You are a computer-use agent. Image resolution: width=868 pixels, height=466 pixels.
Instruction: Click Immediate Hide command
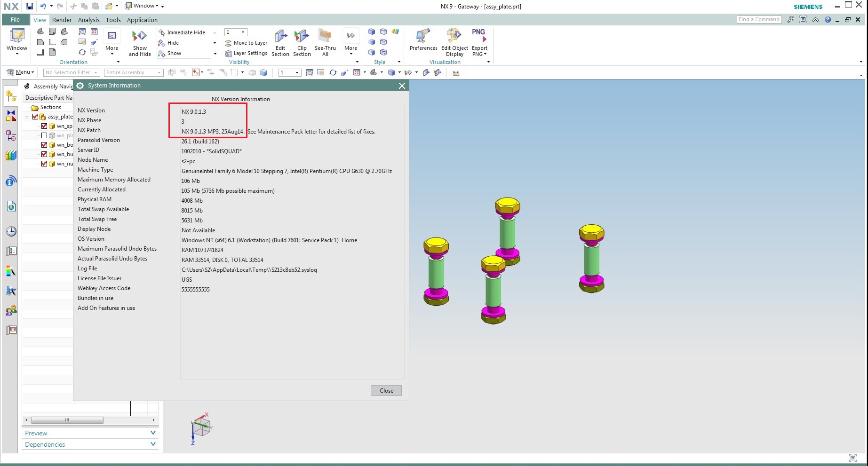pos(182,32)
